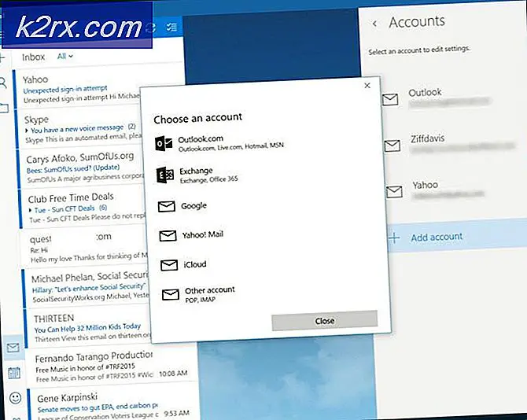Viewport: 527px width, 420px height.
Task: Expand Tue - Sun CFT Deals conversation
Action: (x=30, y=210)
